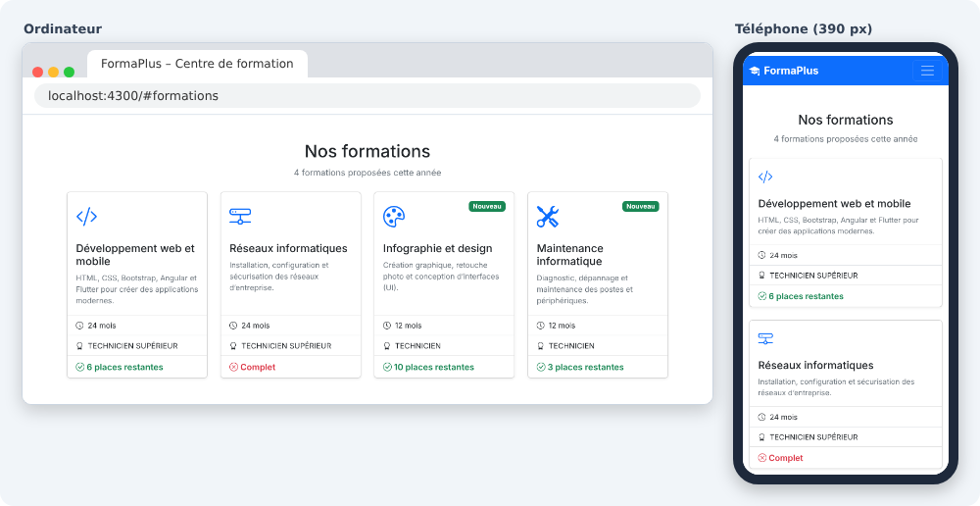Click desktop card title Réseaux informatiques

(288, 248)
